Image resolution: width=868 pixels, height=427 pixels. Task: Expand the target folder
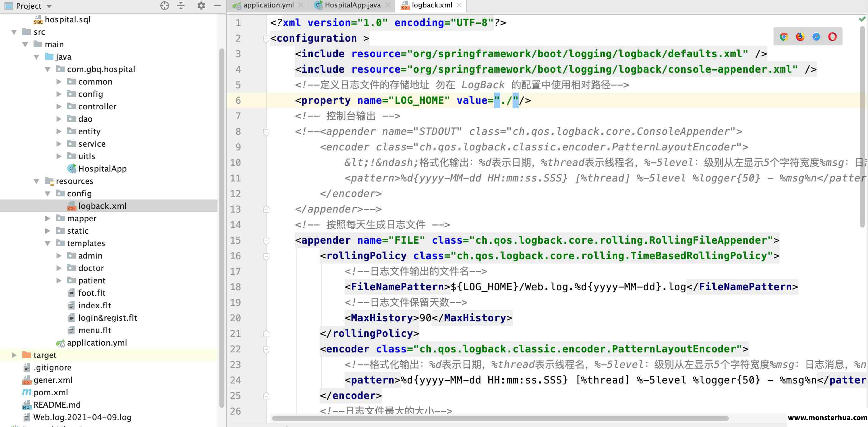pos(14,355)
